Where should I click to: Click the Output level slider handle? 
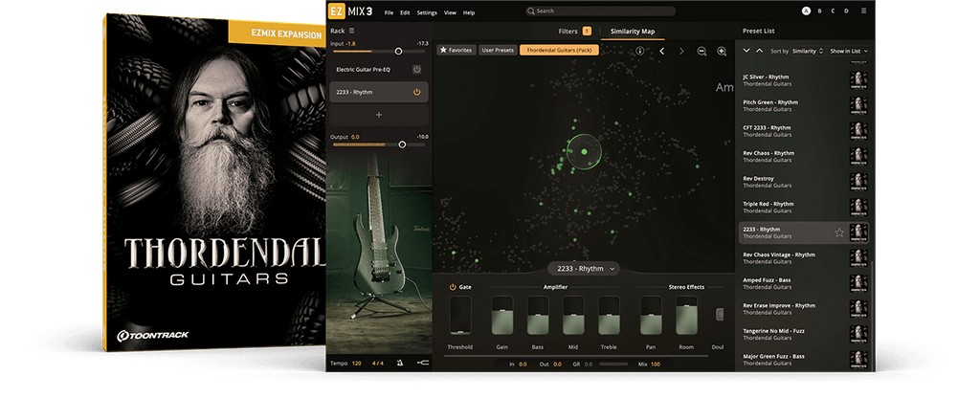pos(402,144)
